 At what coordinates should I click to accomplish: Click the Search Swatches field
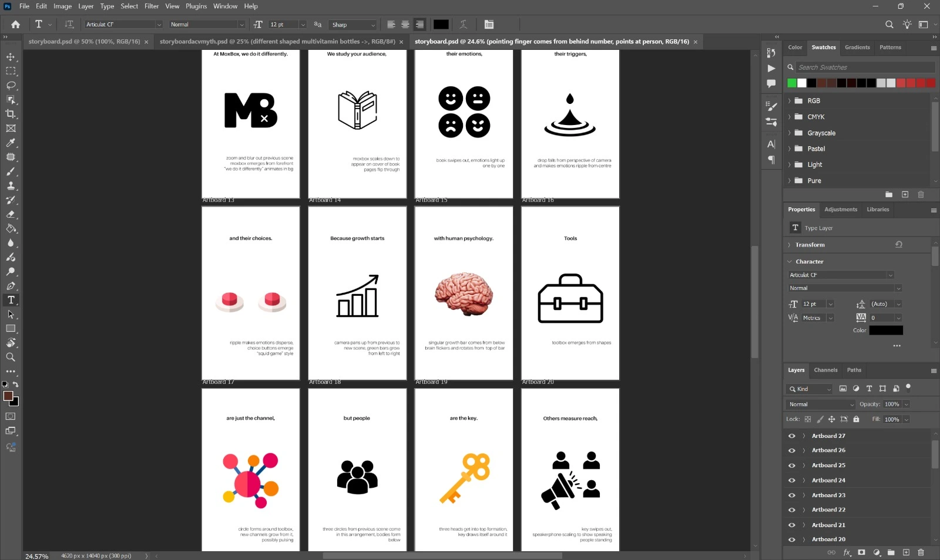pyautogui.click(x=864, y=68)
